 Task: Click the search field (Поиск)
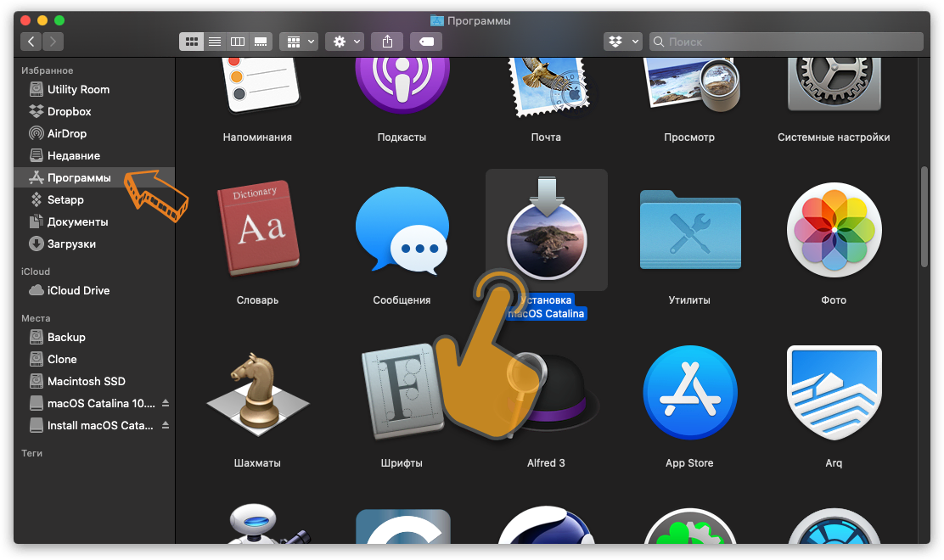coord(786,42)
